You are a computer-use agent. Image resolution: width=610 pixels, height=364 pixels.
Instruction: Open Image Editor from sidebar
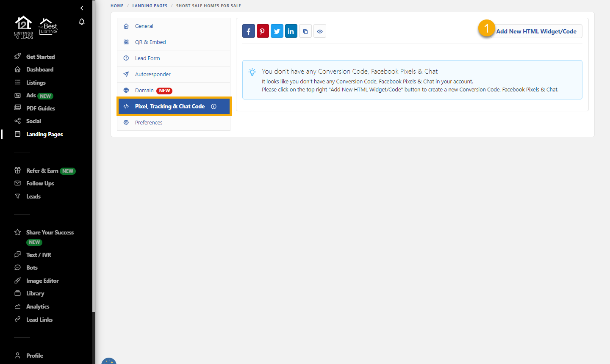tap(42, 281)
